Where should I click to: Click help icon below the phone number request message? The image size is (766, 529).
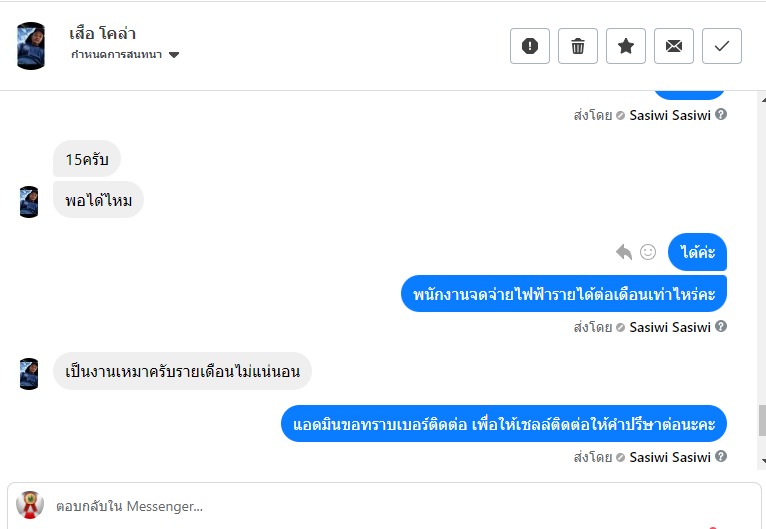721,457
